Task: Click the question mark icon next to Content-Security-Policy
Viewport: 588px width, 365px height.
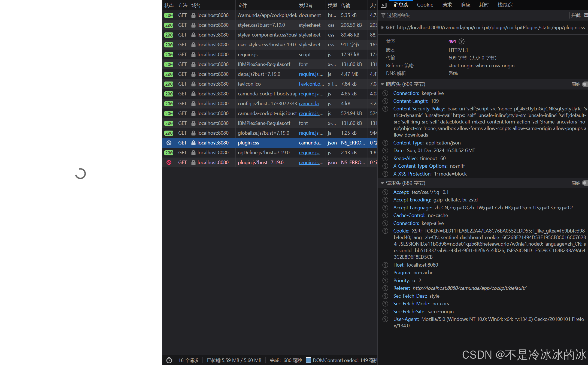Action: tap(385, 109)
